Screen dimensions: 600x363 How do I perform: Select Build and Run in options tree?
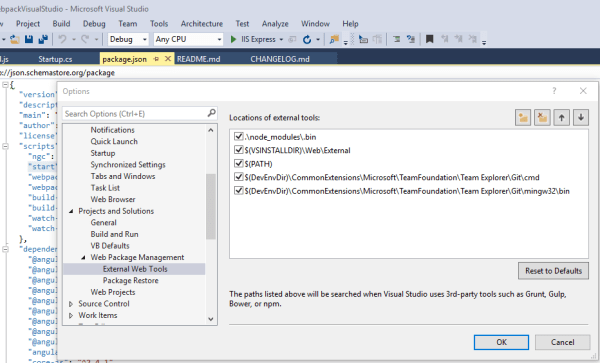point(114,234)
